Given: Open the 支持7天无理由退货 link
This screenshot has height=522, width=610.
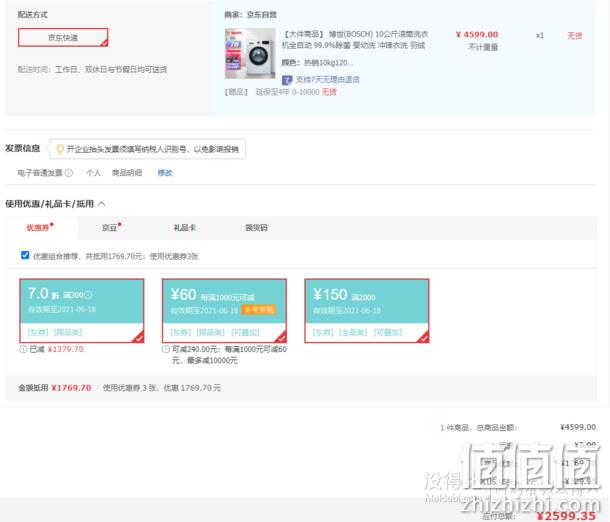Looking at the screenshot, I should pyautogui.click(x=328, y=80).
